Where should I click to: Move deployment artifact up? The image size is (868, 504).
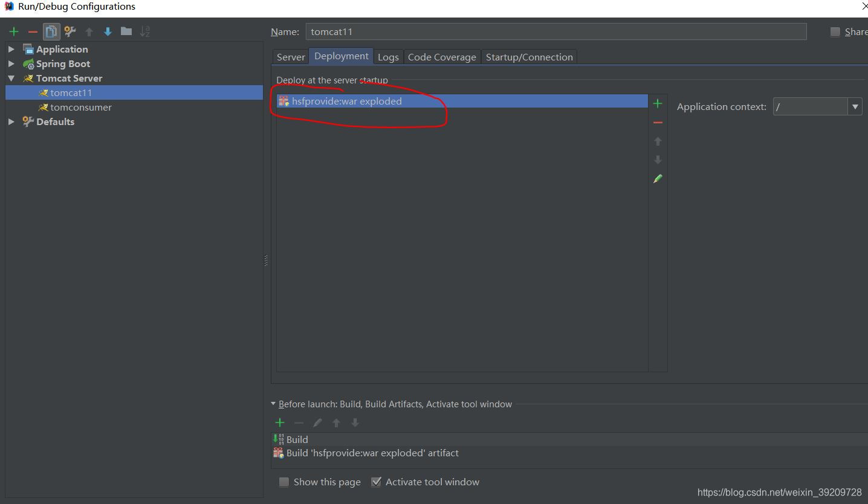(658, 141)
